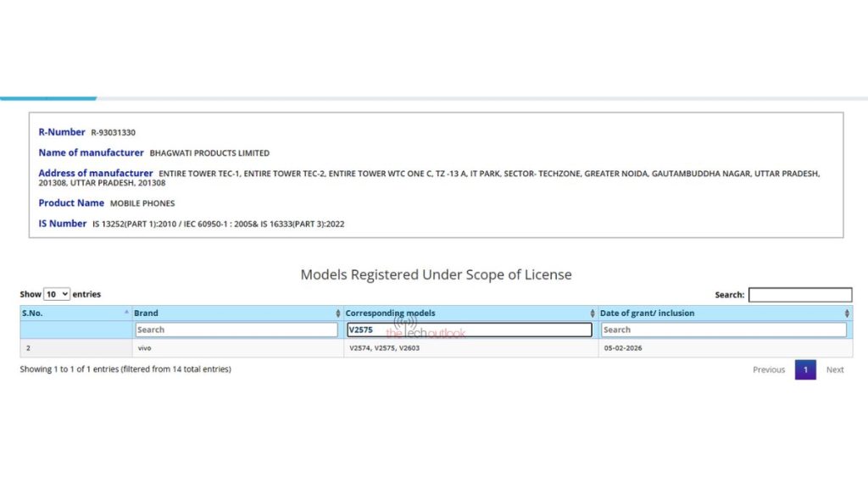Click the IS Number label

62,224
